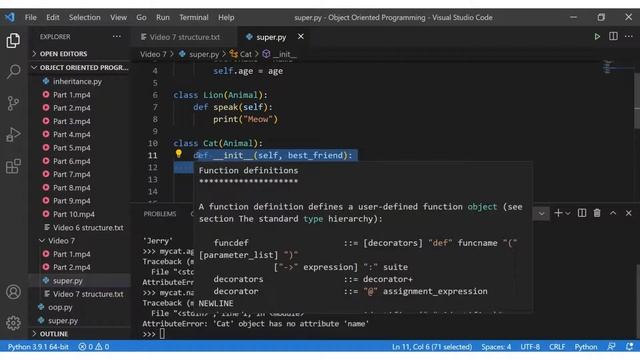Open notifications bell in status bar
The image size is (640, 360).
pos(629,347)
